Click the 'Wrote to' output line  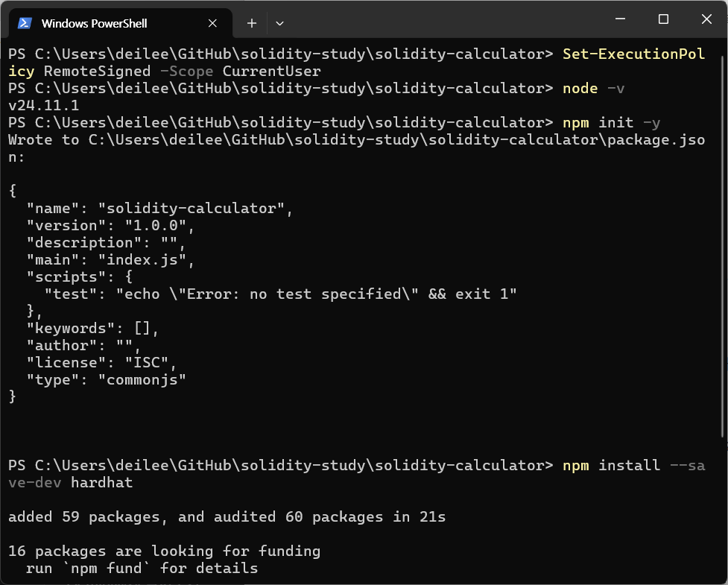(x=357, y=140)
